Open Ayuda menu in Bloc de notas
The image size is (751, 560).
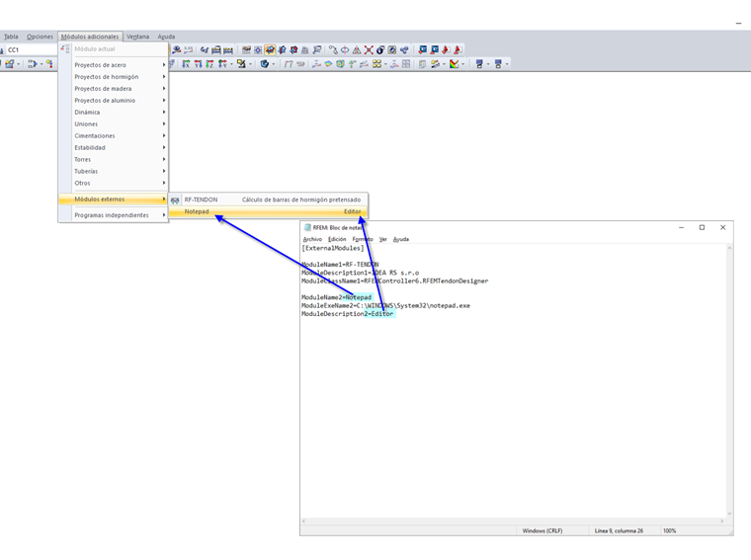click(401, 239)
